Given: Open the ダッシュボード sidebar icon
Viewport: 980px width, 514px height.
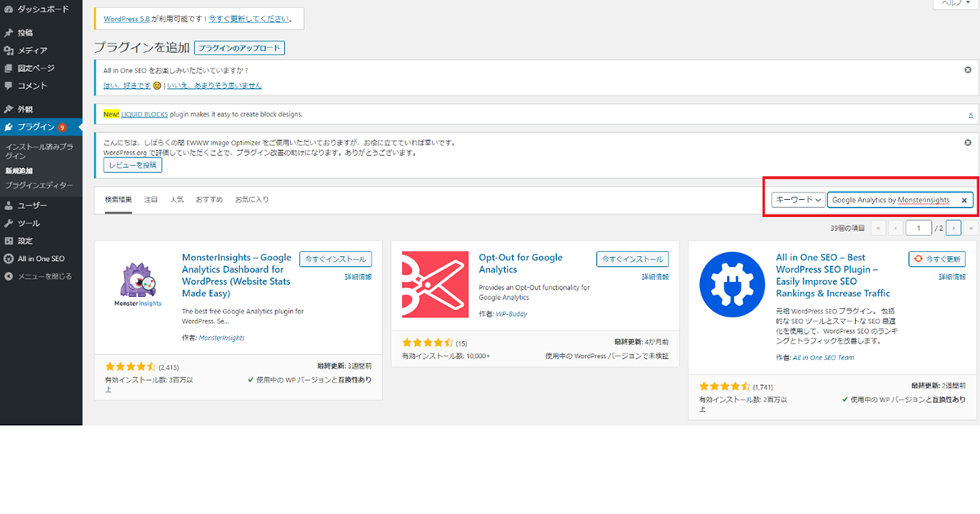Looking at the screenshot, I should pos(10,9).
